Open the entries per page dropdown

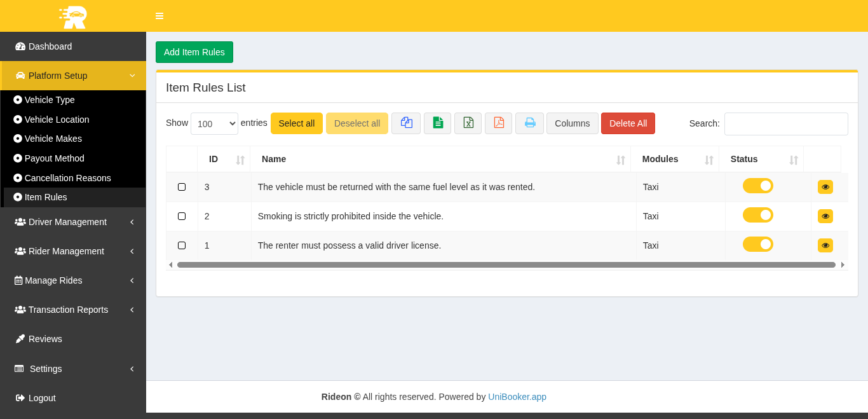click(x=214, y=124)
